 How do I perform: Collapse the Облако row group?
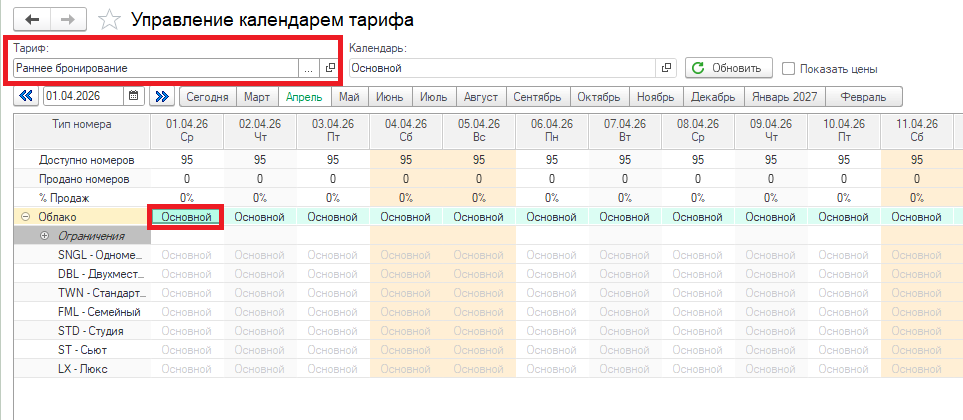(x=24, y=217)
